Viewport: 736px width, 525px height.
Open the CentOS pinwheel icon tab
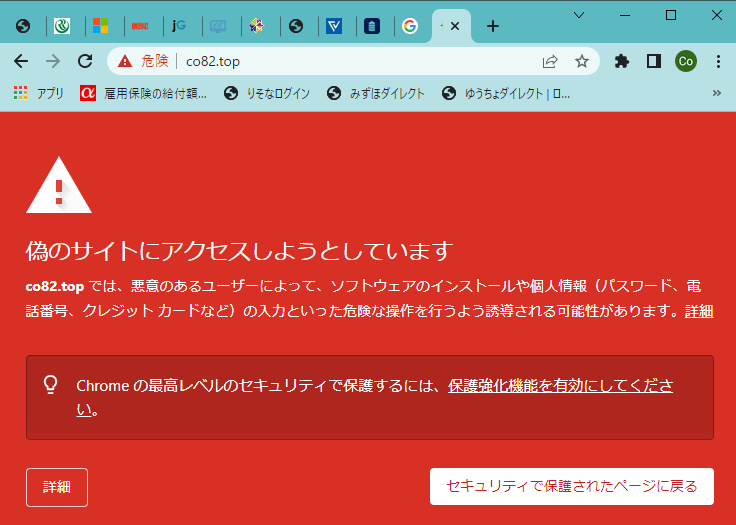tap(256, 26)
